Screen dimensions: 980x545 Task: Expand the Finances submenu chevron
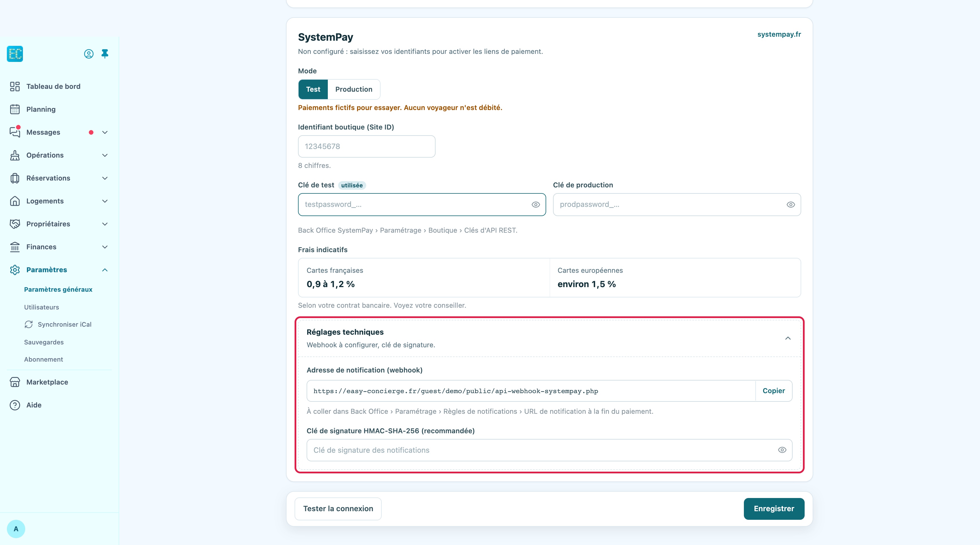pyautogui.click(x=105, y=247)
